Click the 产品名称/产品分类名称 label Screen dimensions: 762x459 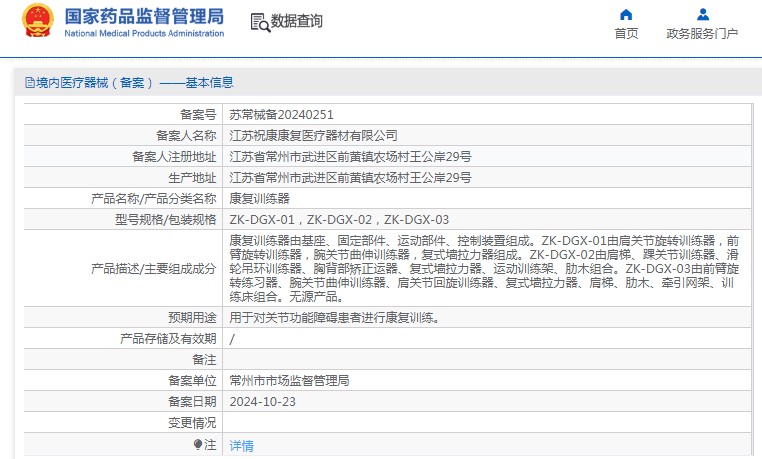point(154,198)
